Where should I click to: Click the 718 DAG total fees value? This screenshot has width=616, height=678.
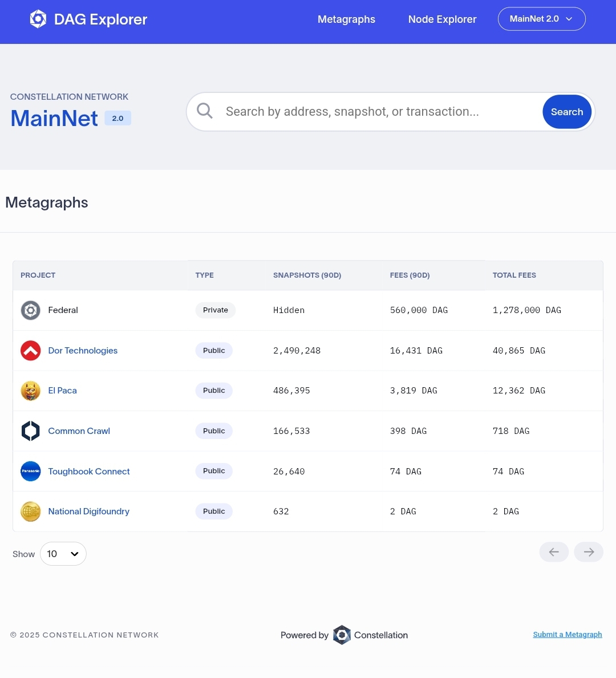click(511, 431)
